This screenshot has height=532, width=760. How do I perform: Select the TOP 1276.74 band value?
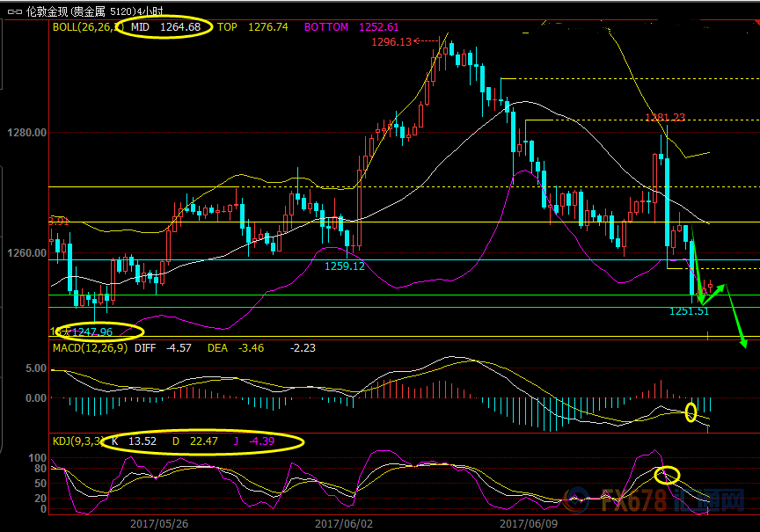(x=252, y=28)
